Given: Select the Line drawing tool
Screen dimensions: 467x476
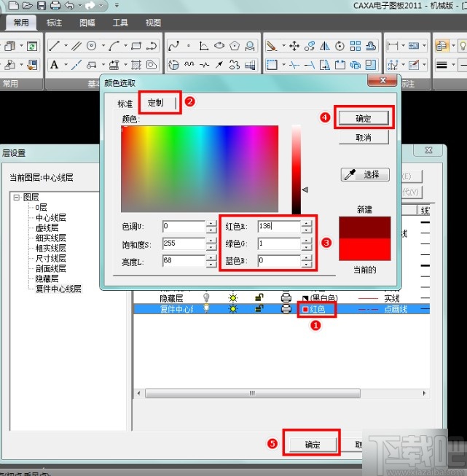Looking at the screenshot, I should point(54,46).
